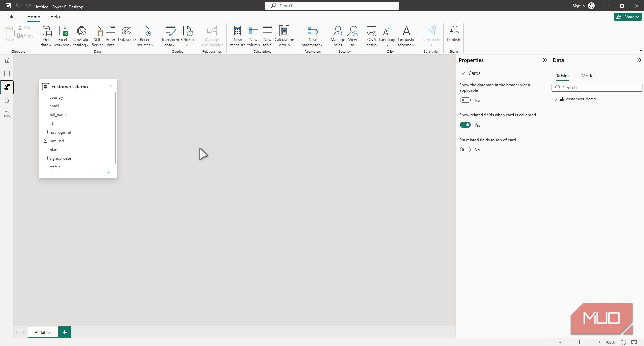Connect to SQL Server

[x=97, y=36]
